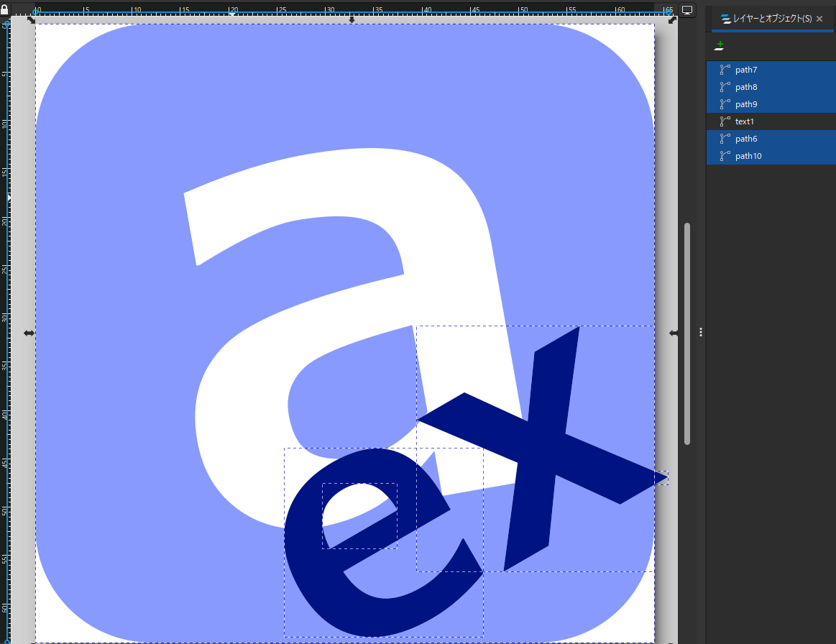The image size is (836, 644).
Task: Toggle the color-managed display monitor icon
Action: [x=687, y=10]
